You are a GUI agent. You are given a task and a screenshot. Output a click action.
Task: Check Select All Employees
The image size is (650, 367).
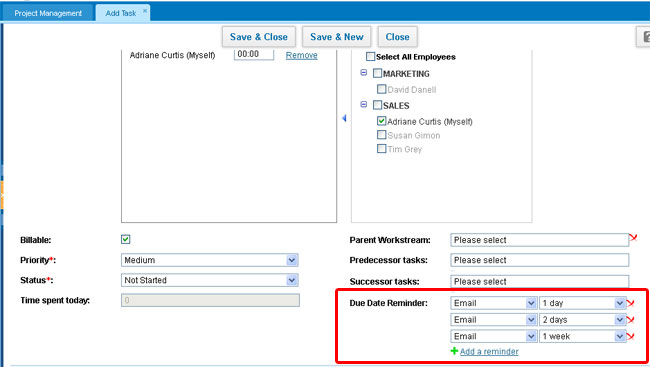point(370,56)
